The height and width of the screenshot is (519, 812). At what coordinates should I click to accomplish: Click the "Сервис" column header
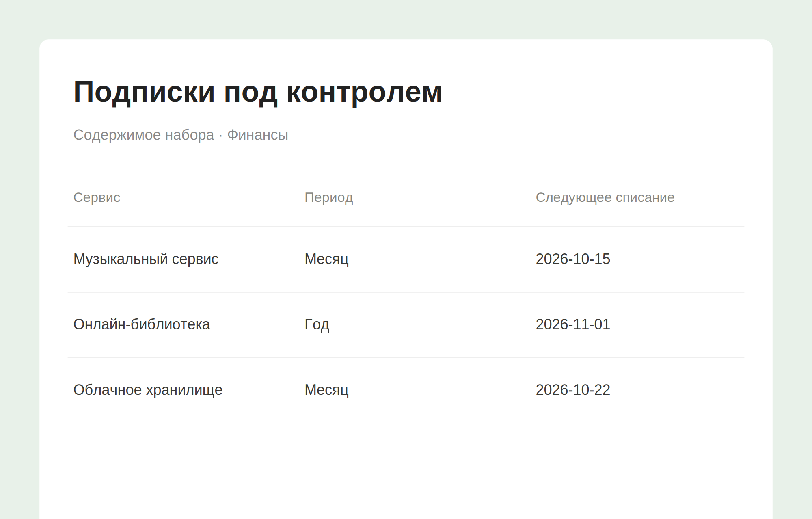pyautogui.click(x=97, y=197)
